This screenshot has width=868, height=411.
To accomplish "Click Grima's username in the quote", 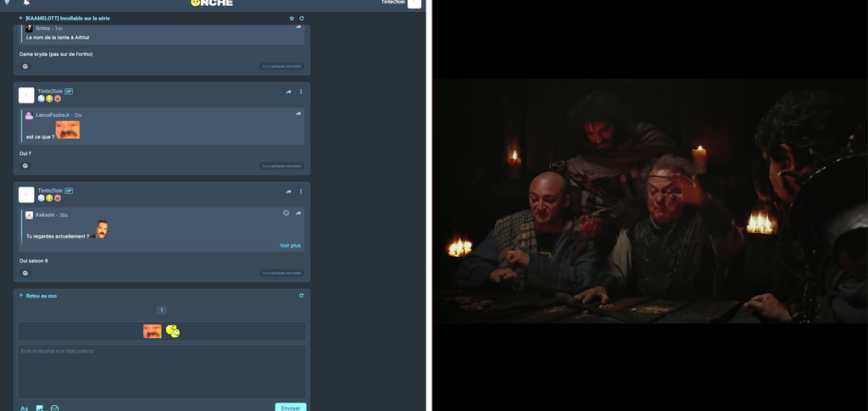I will [x=43, y=28].
